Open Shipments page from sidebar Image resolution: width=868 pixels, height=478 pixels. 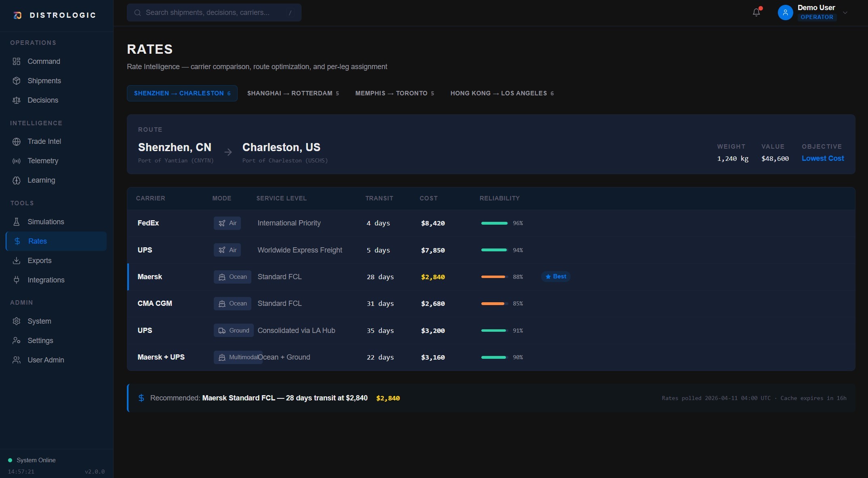point(56,81)
